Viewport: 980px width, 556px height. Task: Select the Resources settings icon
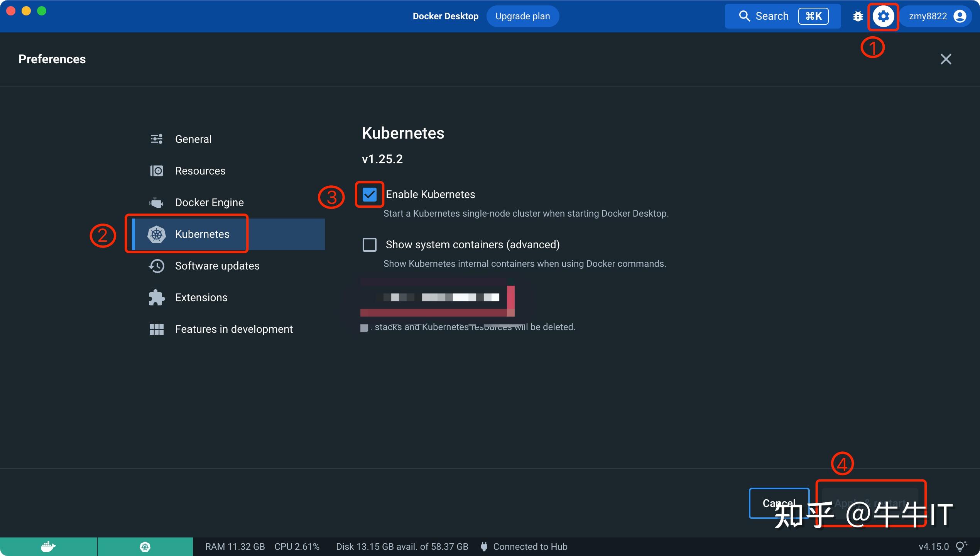(x=156, y=170)
